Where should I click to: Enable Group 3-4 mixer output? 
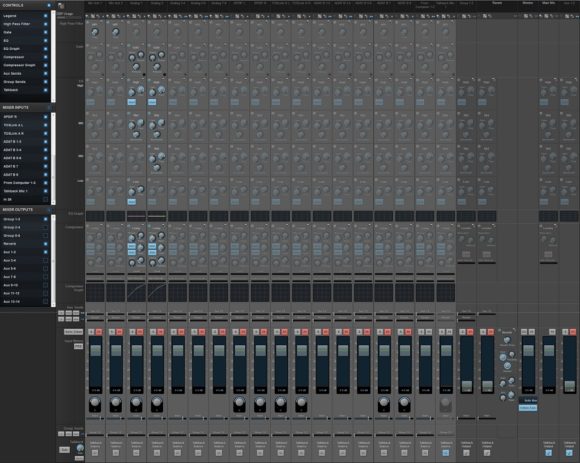(x=45, y=227)
